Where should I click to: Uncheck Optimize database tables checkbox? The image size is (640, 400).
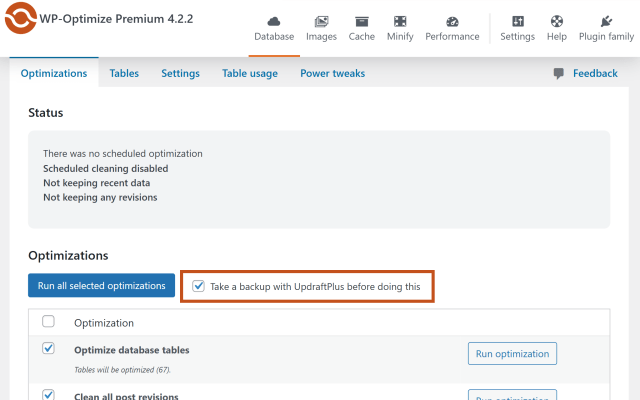tap(48, 348)
